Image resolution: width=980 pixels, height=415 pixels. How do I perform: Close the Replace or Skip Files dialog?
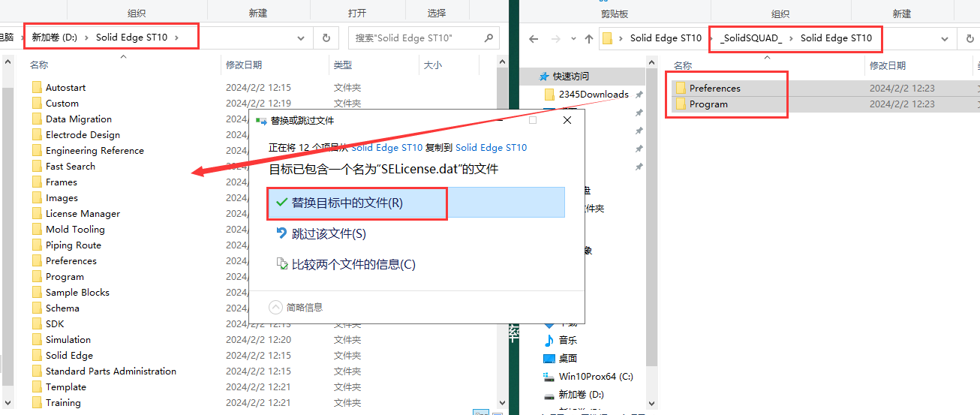click(x=567, y=120)
